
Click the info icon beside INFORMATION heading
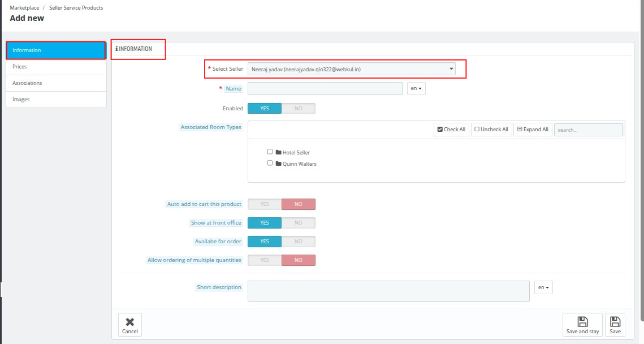tap(116, 49)
